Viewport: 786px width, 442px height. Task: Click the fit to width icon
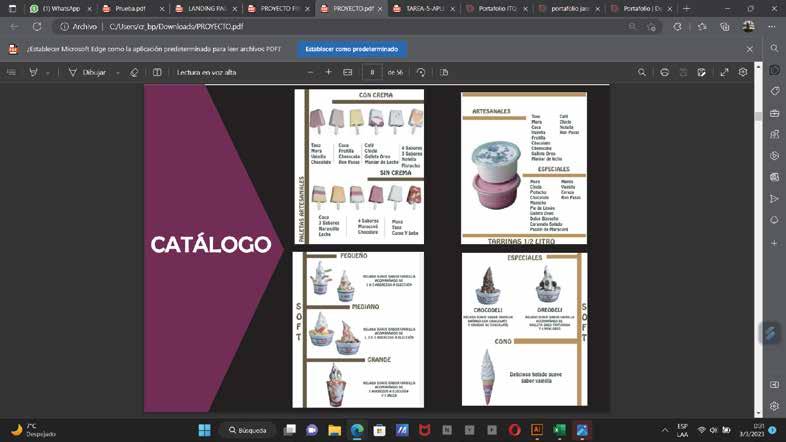tap(347, 72)
